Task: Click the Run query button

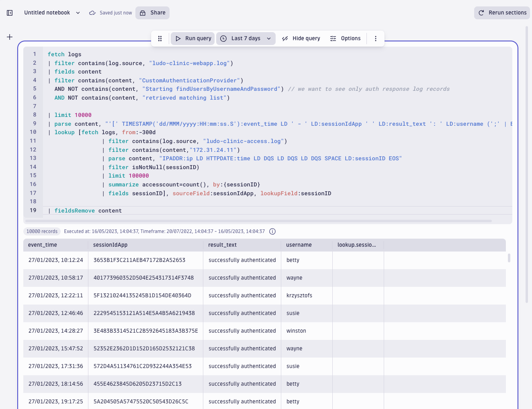Action: [192, 38]
